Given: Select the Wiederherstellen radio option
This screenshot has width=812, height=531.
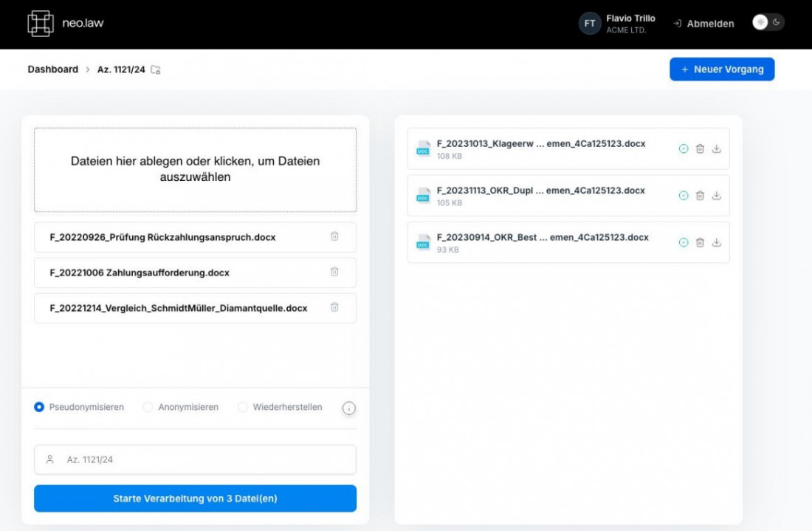Looking at the screenshot, I should (243, 407).
